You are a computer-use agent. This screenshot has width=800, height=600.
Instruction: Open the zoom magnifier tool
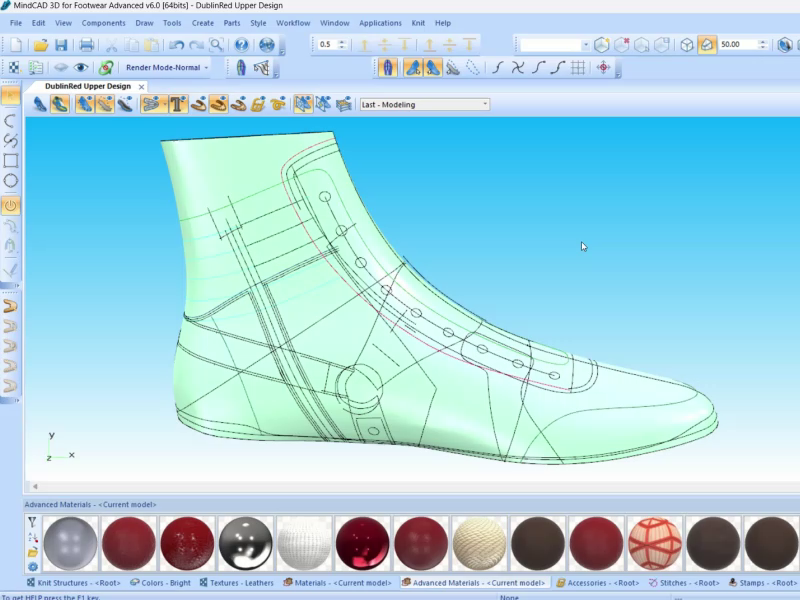point(216,45)
